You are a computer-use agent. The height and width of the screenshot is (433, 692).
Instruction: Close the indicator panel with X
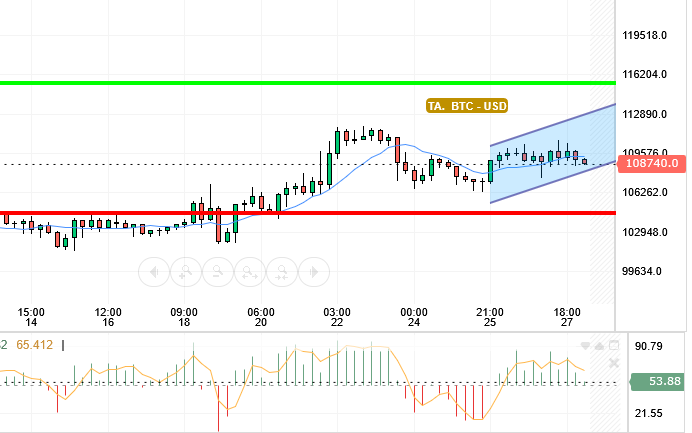pos(614,363)
